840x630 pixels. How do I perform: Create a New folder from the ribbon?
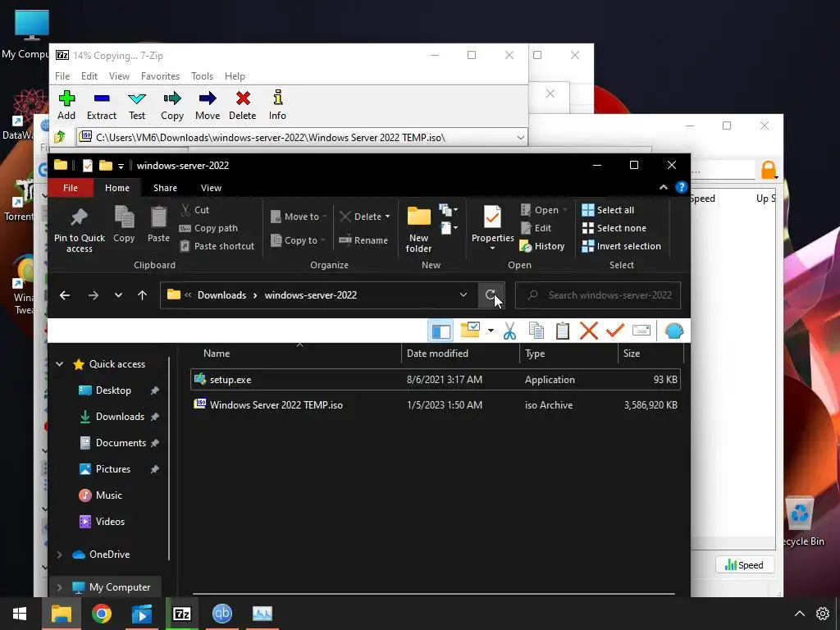(x=418, y=230)
